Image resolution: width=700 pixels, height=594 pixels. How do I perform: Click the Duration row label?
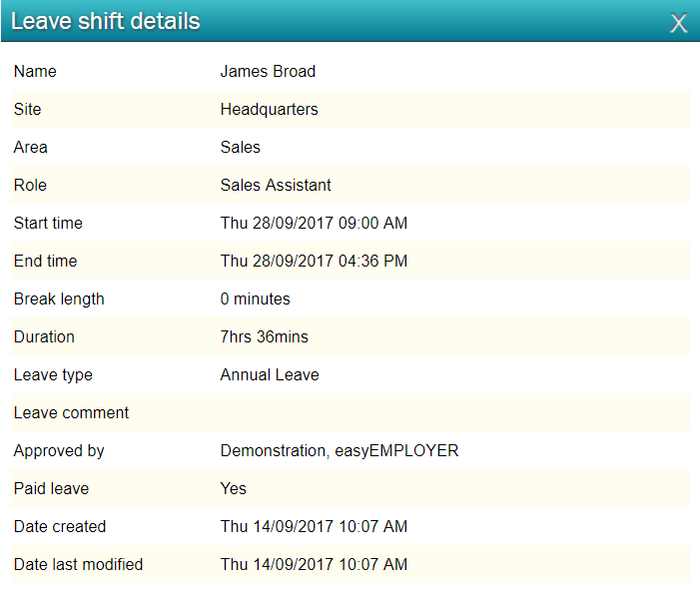(44, 337)
